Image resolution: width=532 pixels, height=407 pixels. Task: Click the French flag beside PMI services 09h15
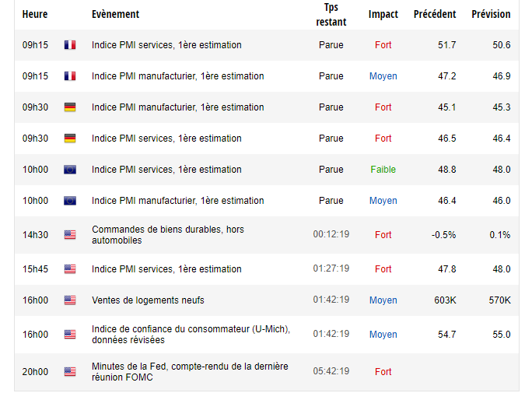(70, 45)
